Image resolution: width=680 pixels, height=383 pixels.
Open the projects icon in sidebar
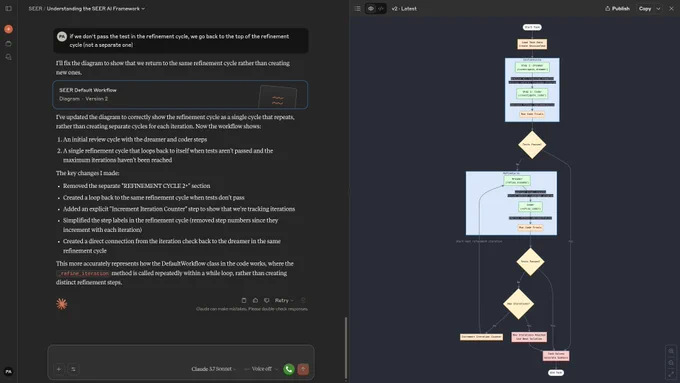8,44
